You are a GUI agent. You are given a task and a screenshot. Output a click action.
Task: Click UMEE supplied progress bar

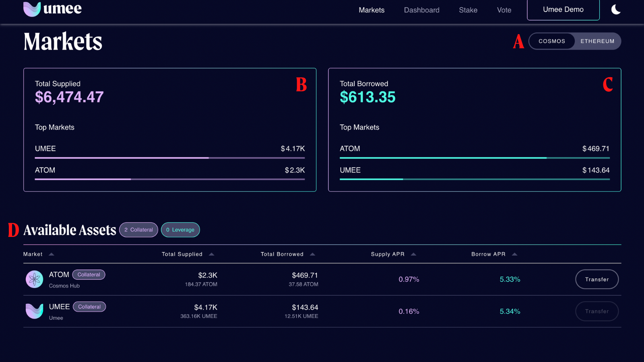(x=169, y=158)
